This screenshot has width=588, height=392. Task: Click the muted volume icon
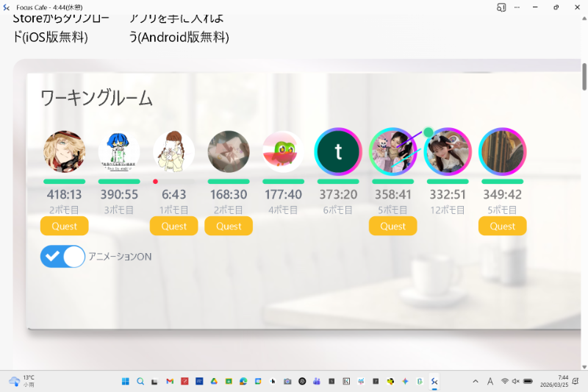coord(516,382)
